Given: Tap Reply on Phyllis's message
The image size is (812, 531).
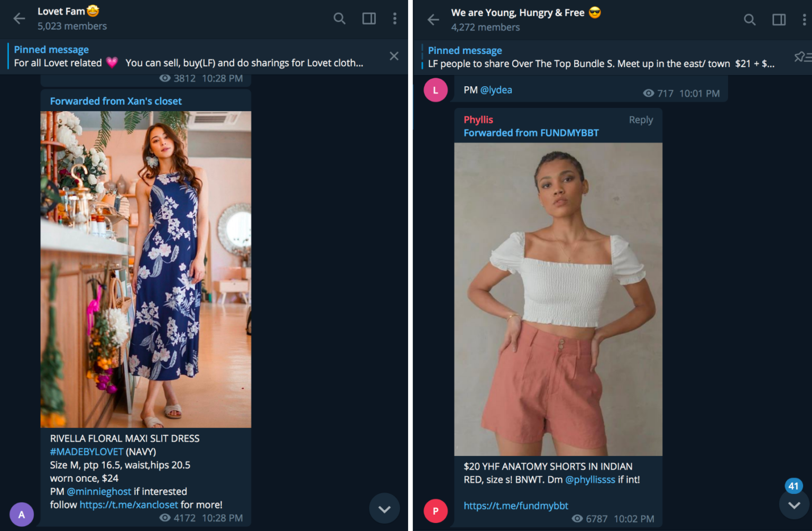Looking at the screenshot, I should tap(641, 120).
